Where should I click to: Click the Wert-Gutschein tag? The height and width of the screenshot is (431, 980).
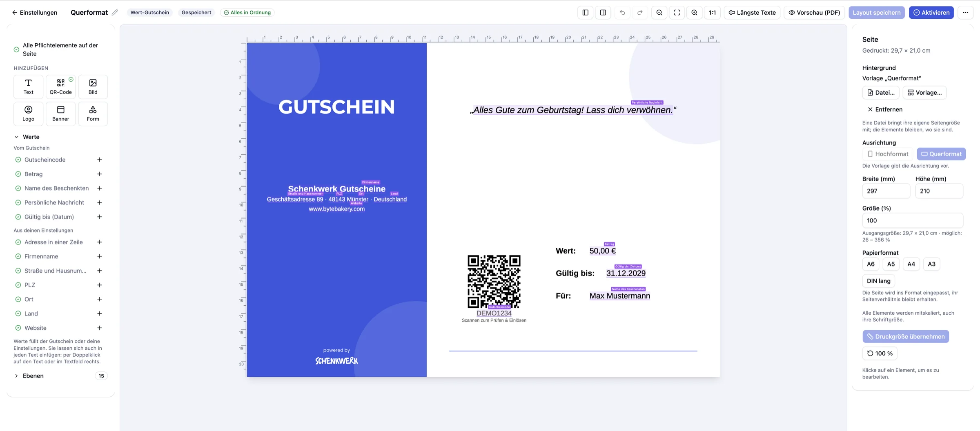point(149,12)
